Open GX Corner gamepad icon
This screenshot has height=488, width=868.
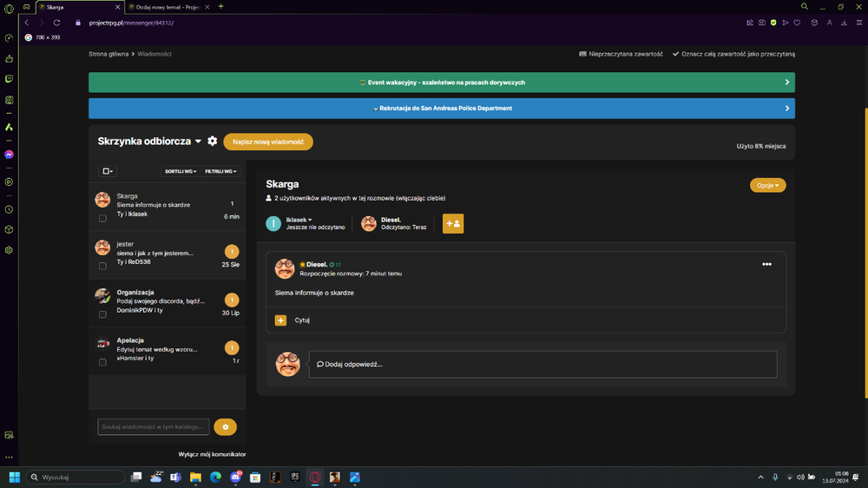point(26,7)
